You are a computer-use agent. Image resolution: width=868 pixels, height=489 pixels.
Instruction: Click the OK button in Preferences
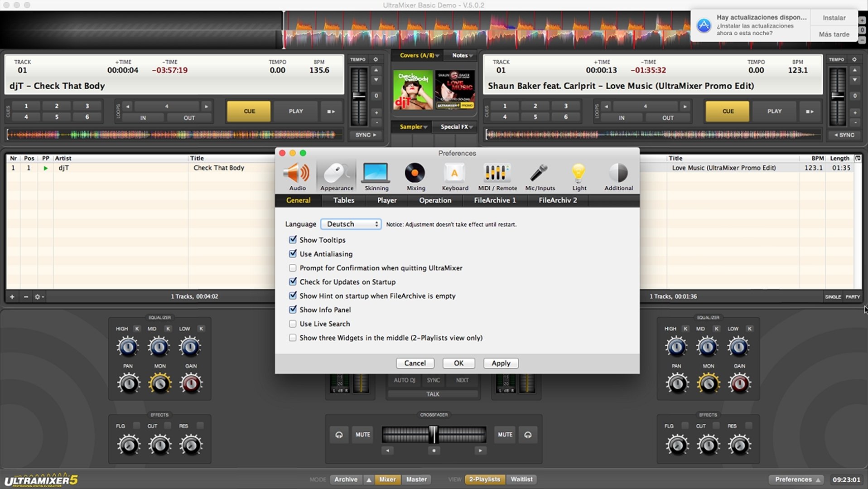(458, 363)
